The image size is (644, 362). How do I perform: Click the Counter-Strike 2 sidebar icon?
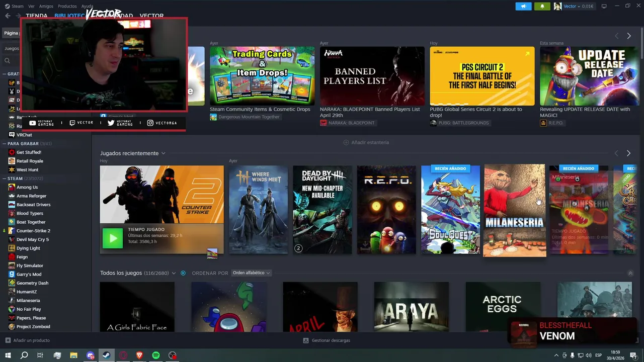[12, 230]
